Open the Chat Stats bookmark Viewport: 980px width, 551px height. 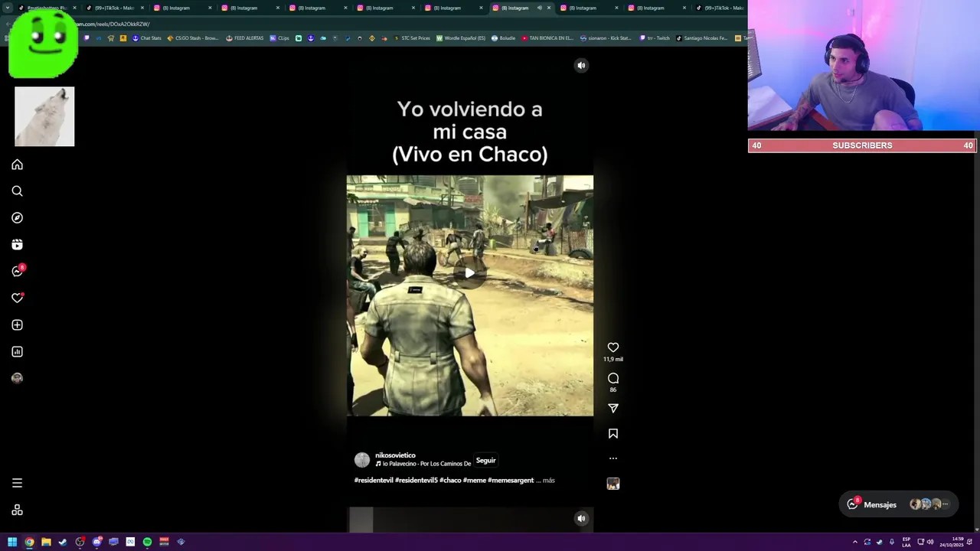[x=147, y=38]
